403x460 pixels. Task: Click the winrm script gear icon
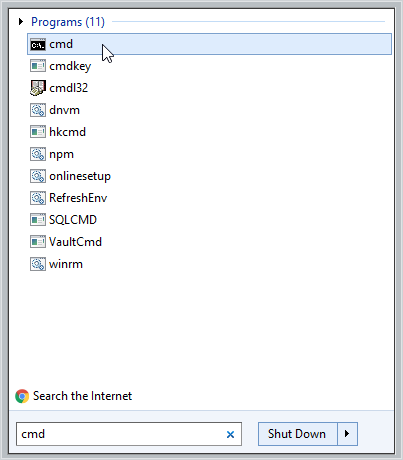click(x=38, y=264)
